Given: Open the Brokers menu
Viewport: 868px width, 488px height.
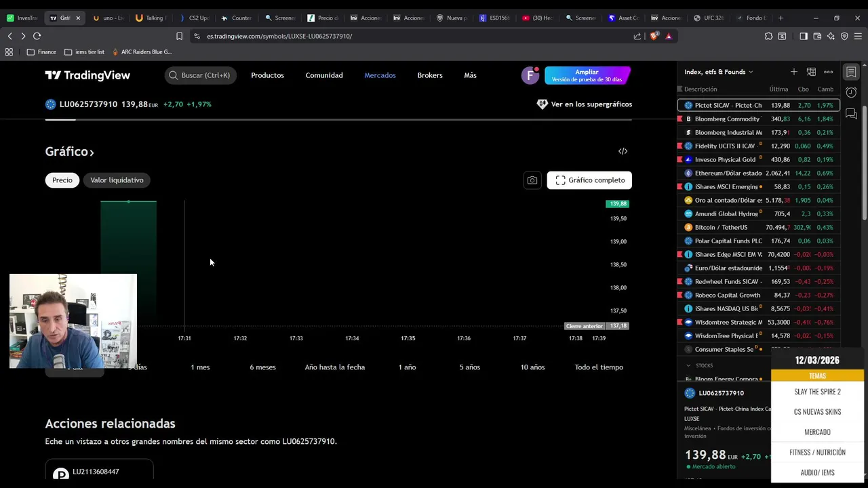Looking at the screenshot, I should (x=430, y=75).
